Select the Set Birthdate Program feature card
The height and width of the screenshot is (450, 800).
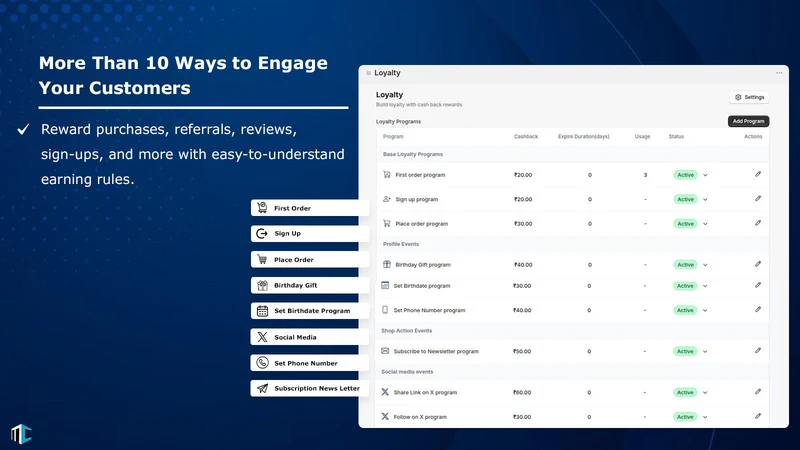pos(309,311)
